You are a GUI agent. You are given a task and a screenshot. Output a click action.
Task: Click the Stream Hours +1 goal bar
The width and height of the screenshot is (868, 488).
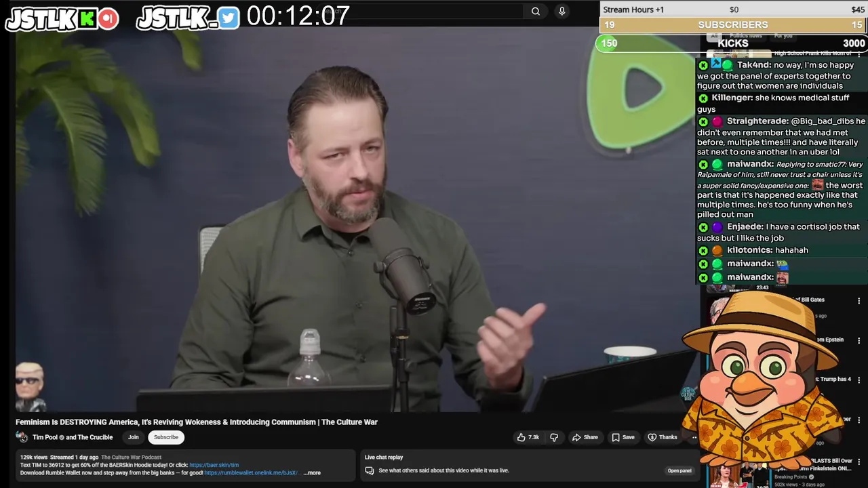734,9
